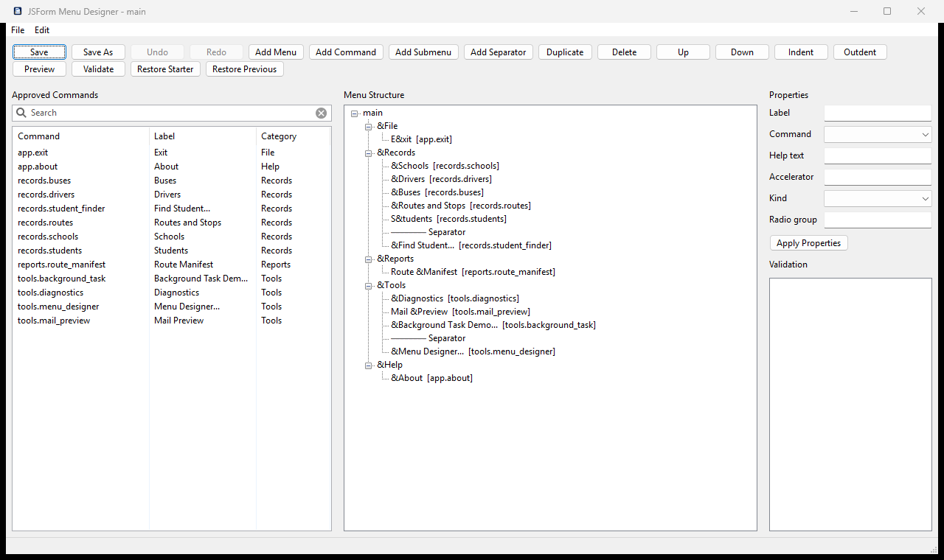Collapse the &File menu node
The height and width of the screenshot is (560, 944).
tap(369, 126)
